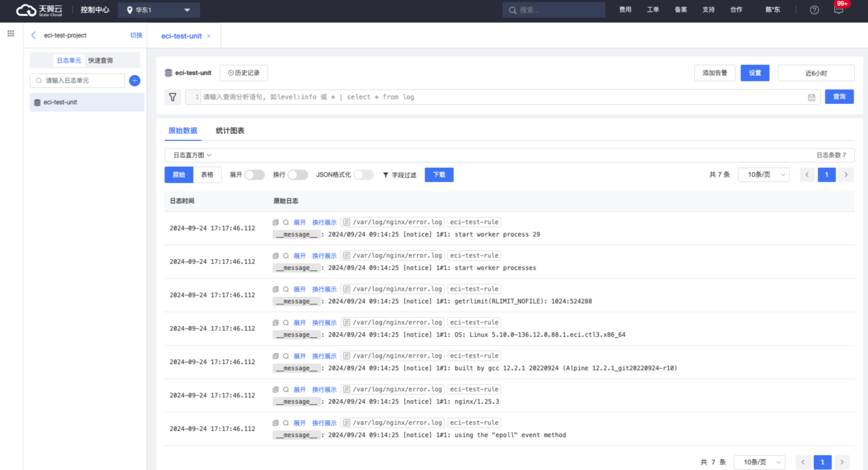Click the back arrow beside eci-test-project
This screenshot has width=868, height=470.
pyautogui.click(x=34, y=35)
